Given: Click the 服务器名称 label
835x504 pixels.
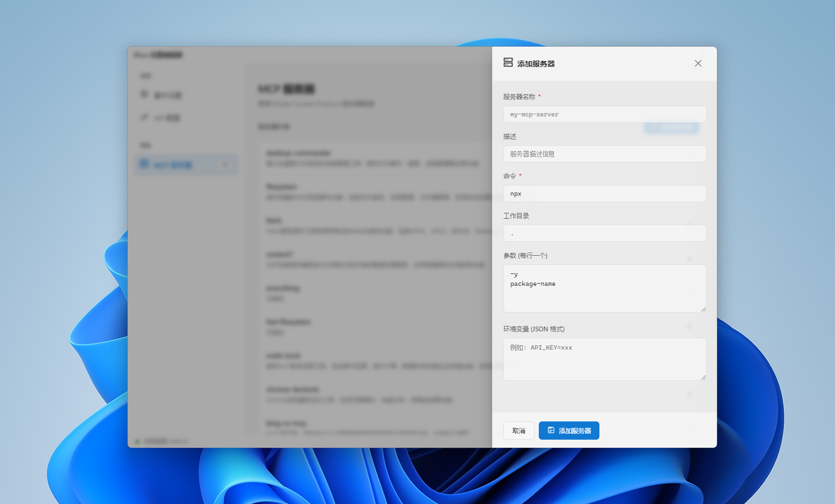Looking at the screenshot, I should coord(519,97).
